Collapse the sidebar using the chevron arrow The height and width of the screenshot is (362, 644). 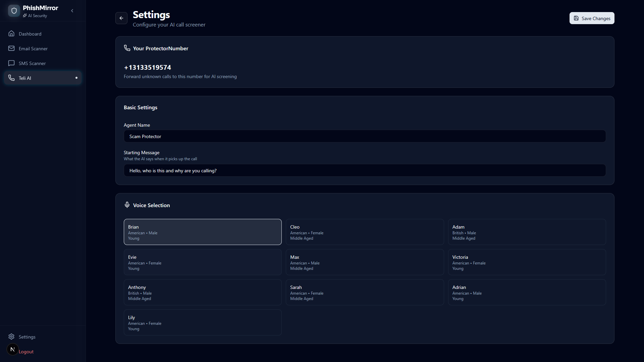72,11
